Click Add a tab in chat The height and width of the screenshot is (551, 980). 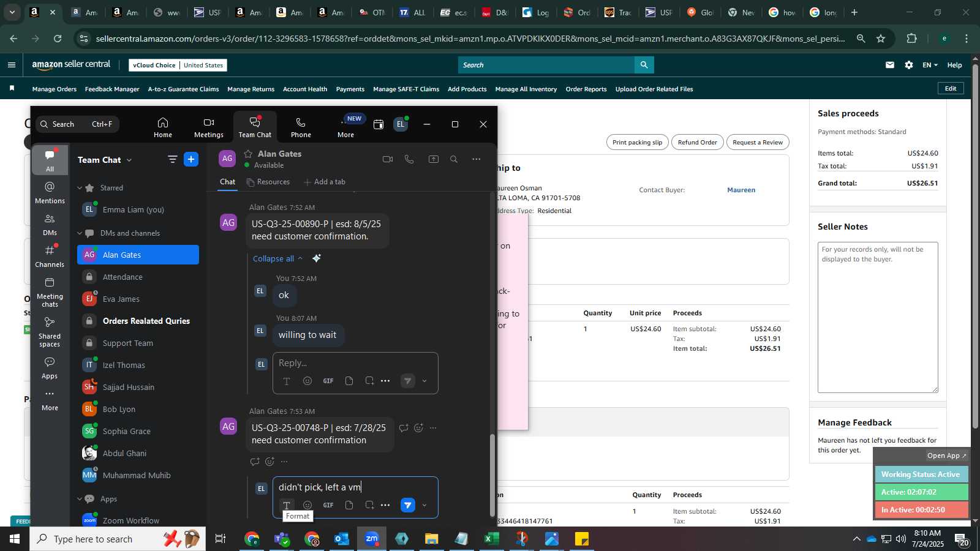point(325,182)
